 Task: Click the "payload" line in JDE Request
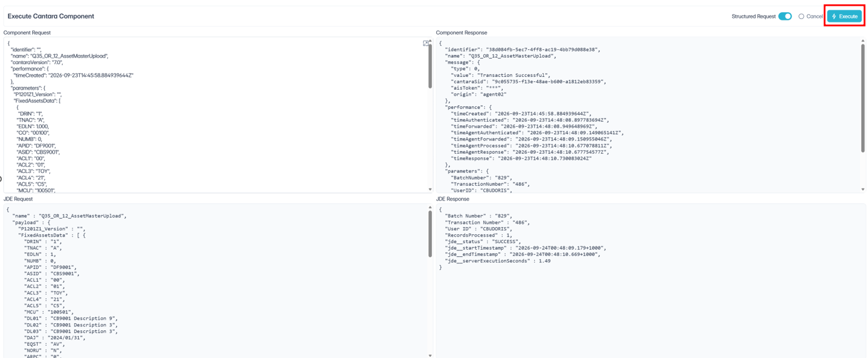(32, 222)
